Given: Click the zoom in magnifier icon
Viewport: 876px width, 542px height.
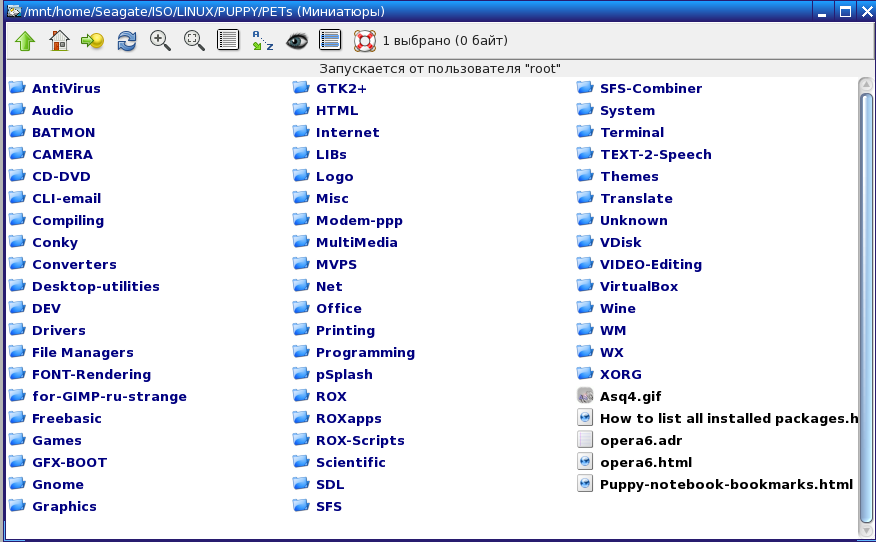Looking at the screenshot, I should pyautogui.click(x=160, y=41).
